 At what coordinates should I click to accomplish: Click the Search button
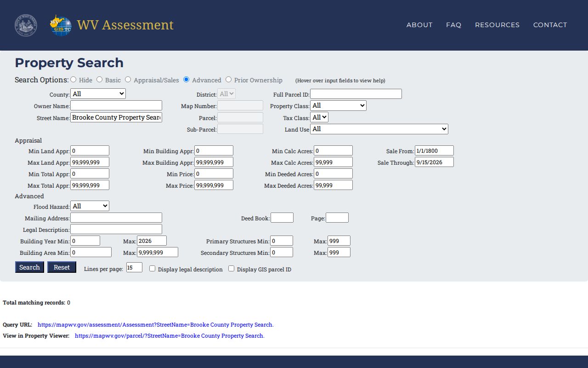(29, 267)
